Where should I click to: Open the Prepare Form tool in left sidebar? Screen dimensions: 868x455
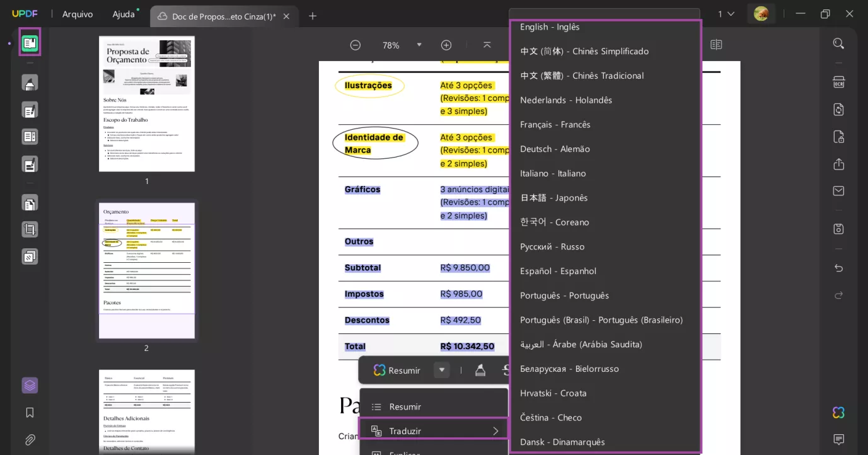point(30,137)
